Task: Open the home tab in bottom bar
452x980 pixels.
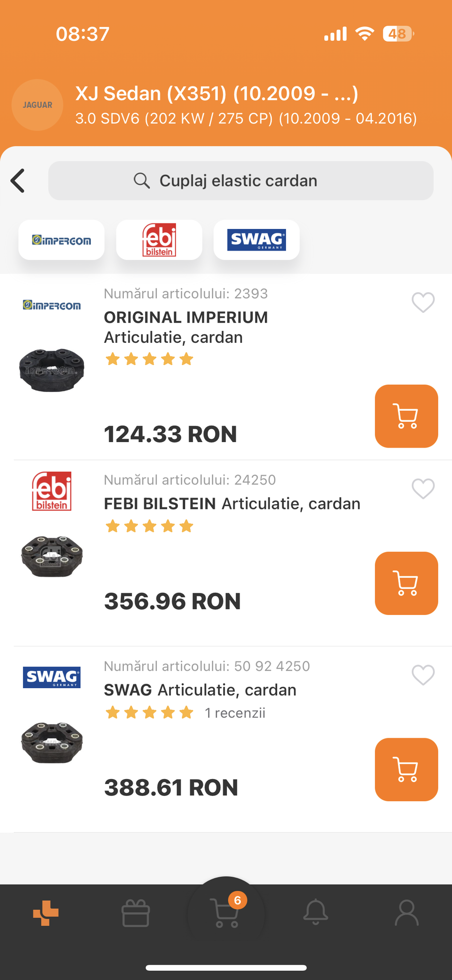Action: 46,913
